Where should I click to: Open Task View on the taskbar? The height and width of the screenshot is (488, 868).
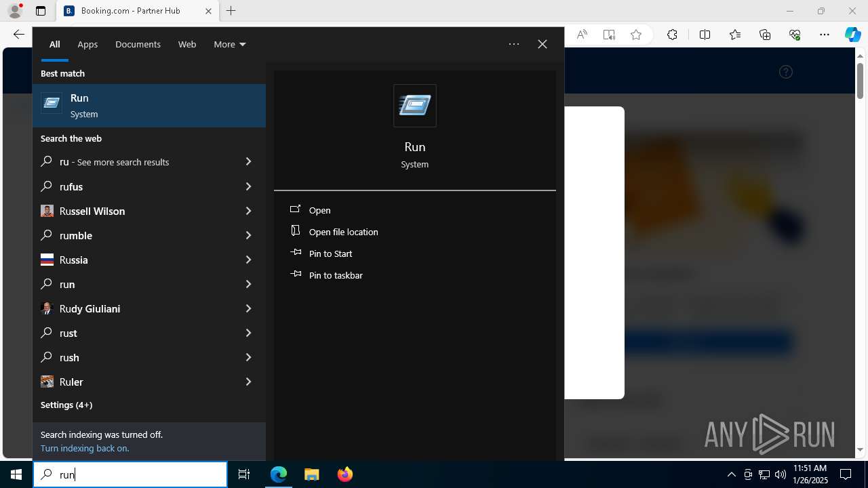244,474
